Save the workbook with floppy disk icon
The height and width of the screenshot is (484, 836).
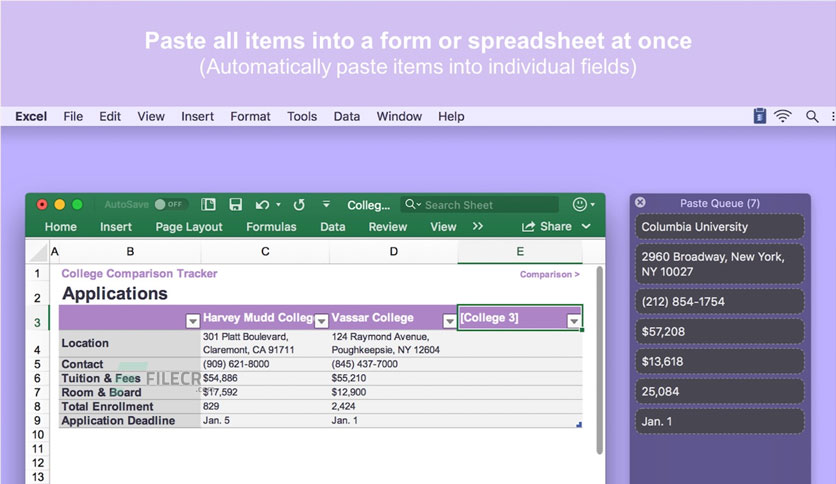tap(236, 205)
